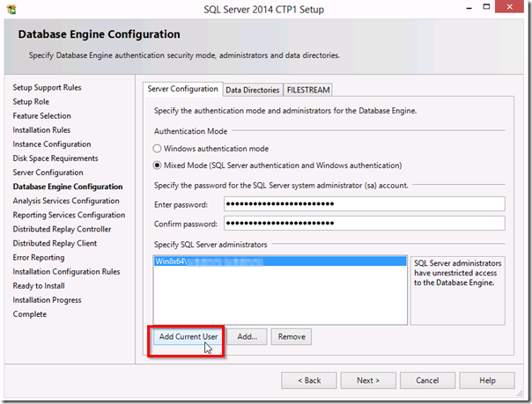
Task: Go back with the < Back button
Action: pos(309,380)
